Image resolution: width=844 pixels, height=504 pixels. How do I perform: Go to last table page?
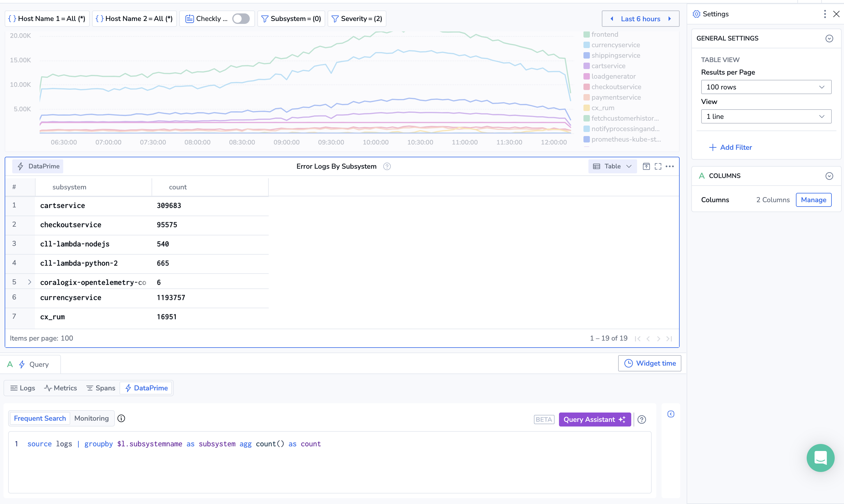pyautogui.click(x=669, y=339)
